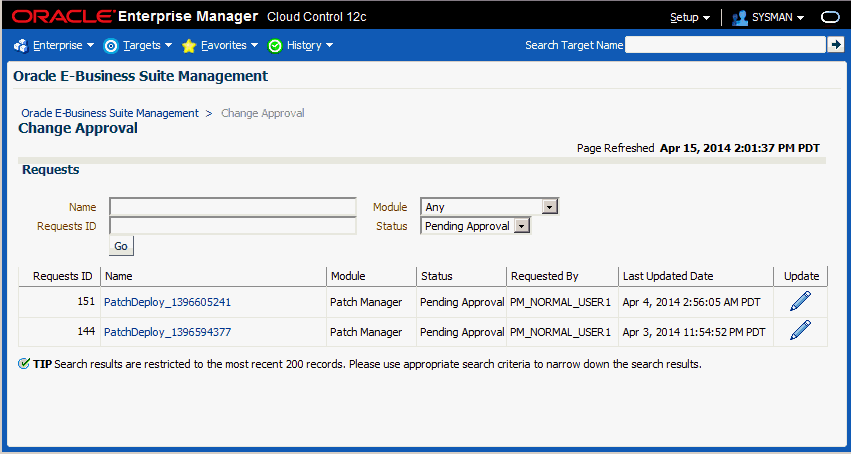Click the Oracle Enterprise Manager logo

(x=135, y=16)
